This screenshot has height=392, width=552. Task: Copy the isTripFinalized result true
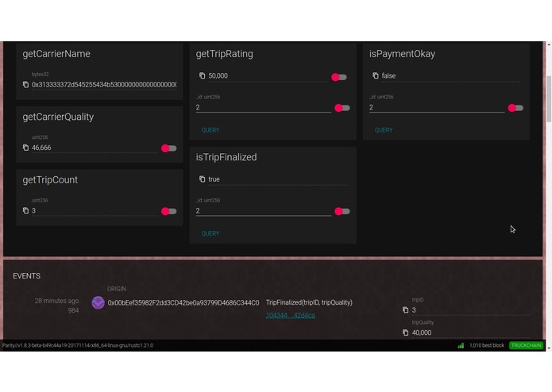[x=202, y=179]
